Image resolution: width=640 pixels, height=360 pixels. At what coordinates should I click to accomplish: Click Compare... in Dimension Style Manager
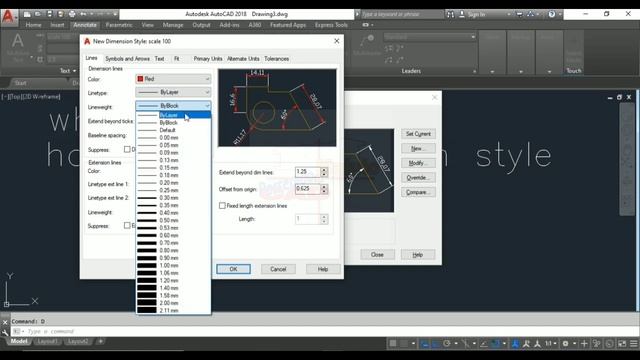(418, 192)
